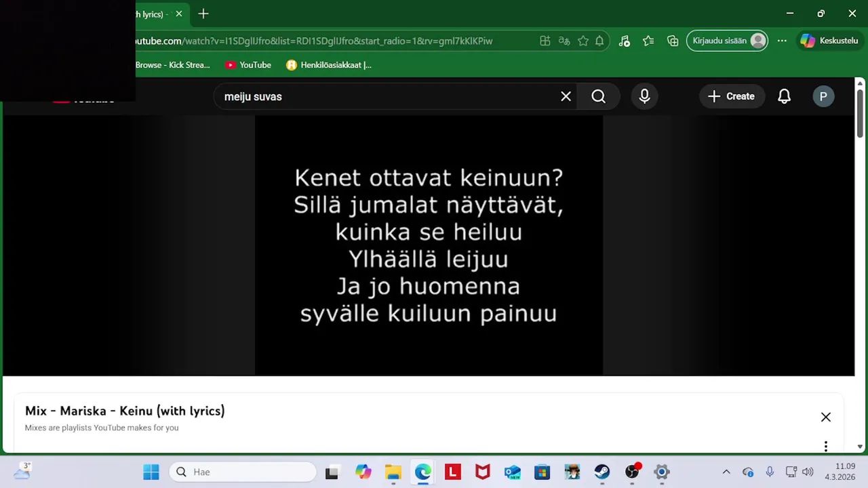Viewport: 868px width, 488px height.
Task: Open Outlook from the taskbar
Action: [513, 472]
